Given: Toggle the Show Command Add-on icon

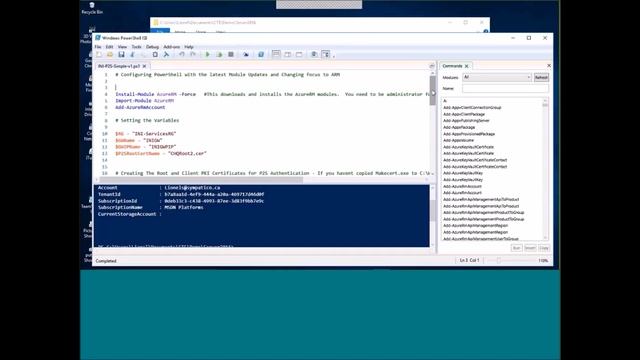Looking at the screenshot, I should (x=326, y=54).
